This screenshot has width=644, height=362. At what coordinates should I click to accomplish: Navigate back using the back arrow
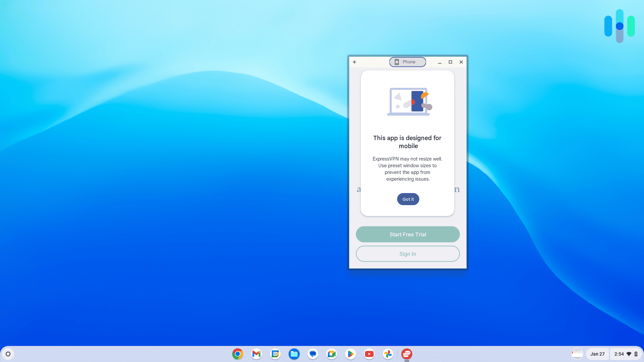click(355, 62)
